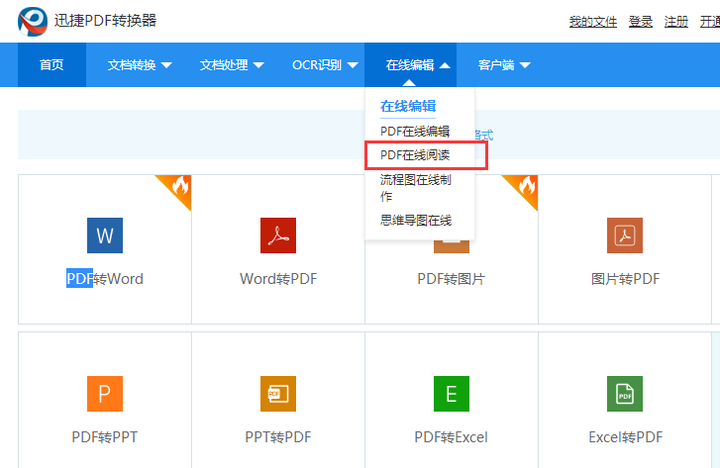Click the PPT转PDF label
The image size is (720, 468).
[x=278, y=437]
